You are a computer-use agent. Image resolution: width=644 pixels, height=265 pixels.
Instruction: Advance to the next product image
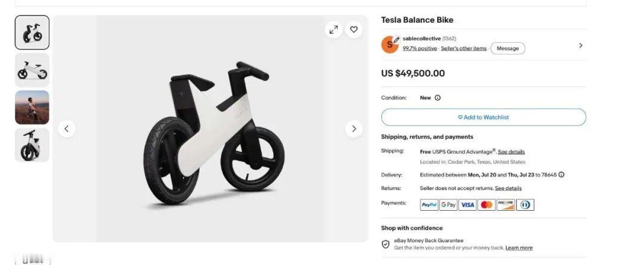tap(354, 129)
